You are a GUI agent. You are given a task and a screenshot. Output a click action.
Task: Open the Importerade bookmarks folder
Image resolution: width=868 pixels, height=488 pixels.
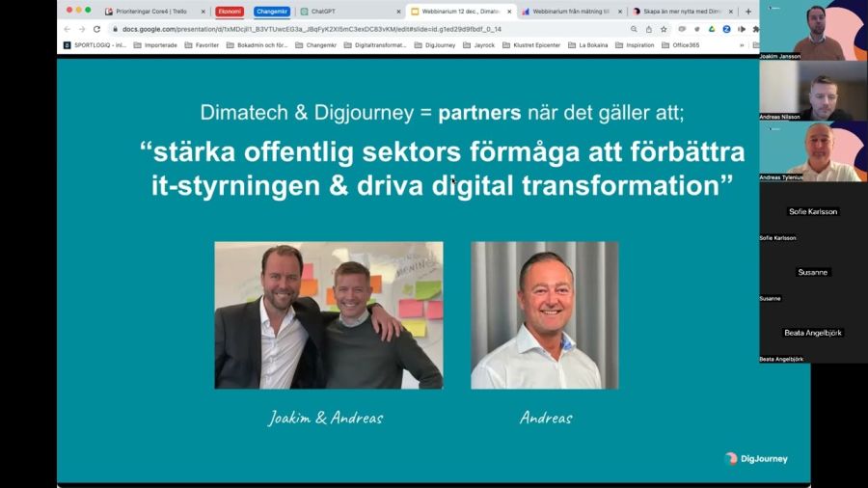pyautogui.click(x=155, y=45)
